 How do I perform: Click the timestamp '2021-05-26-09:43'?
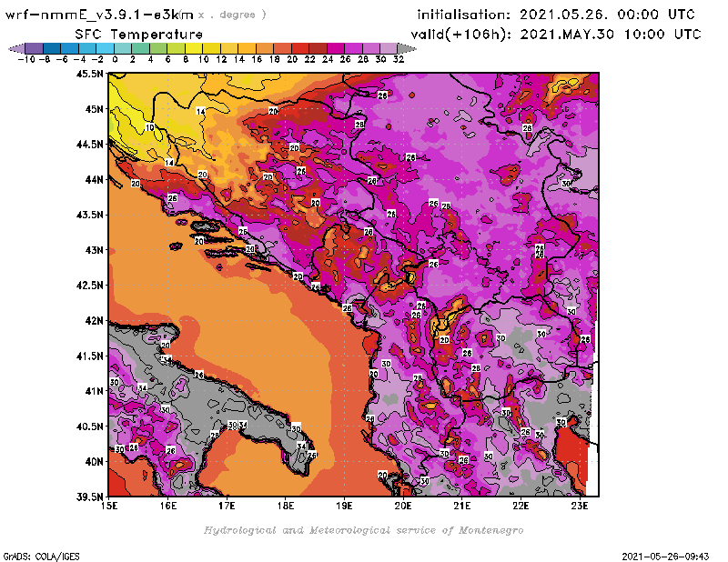point(665,557)
